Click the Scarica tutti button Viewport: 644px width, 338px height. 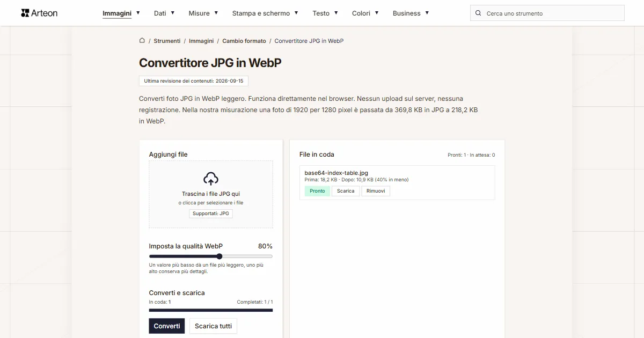[213, 326]
